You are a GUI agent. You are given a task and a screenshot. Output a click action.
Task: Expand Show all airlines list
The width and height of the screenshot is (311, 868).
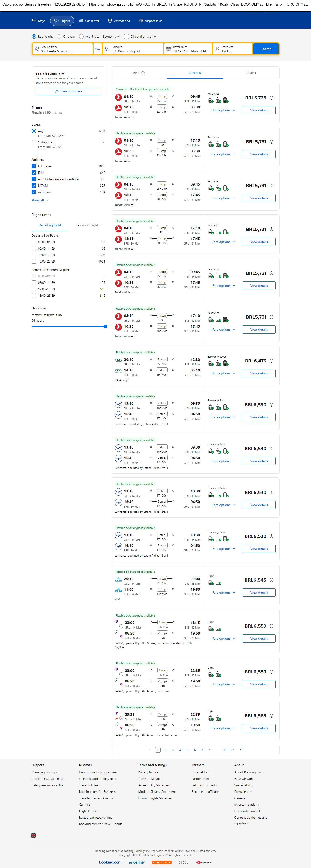point(40,200)
